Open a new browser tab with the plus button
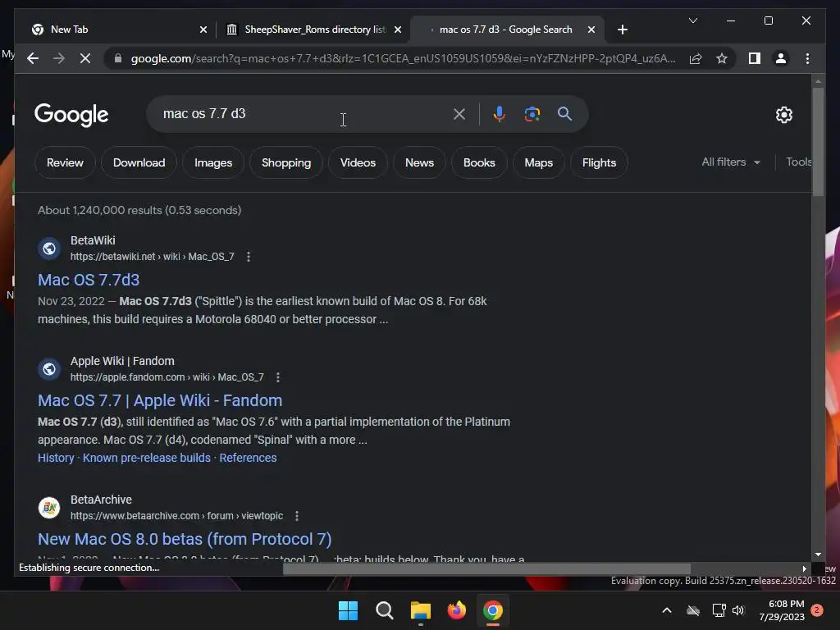The height and width of the screenshot is (630, 840). [x=622, y=30]
